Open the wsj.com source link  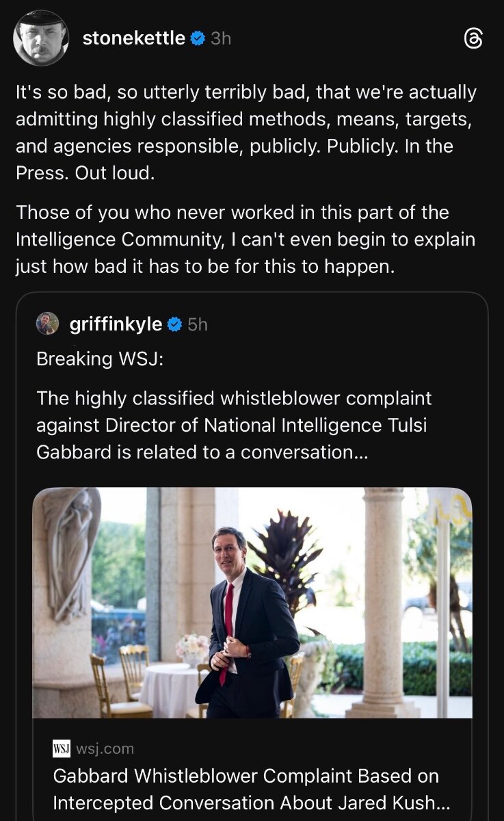pyautogui.click(x=105, y=748)
